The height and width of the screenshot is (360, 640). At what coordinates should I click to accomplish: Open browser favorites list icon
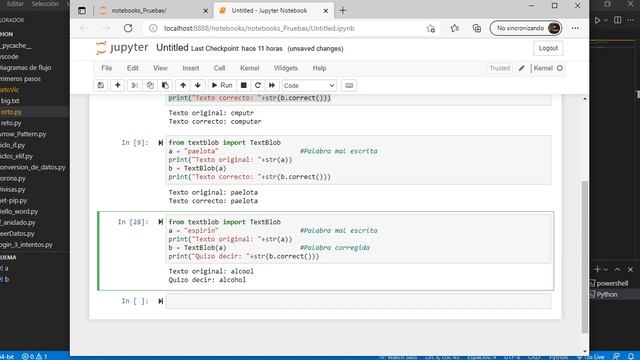[x=454, y=28]
